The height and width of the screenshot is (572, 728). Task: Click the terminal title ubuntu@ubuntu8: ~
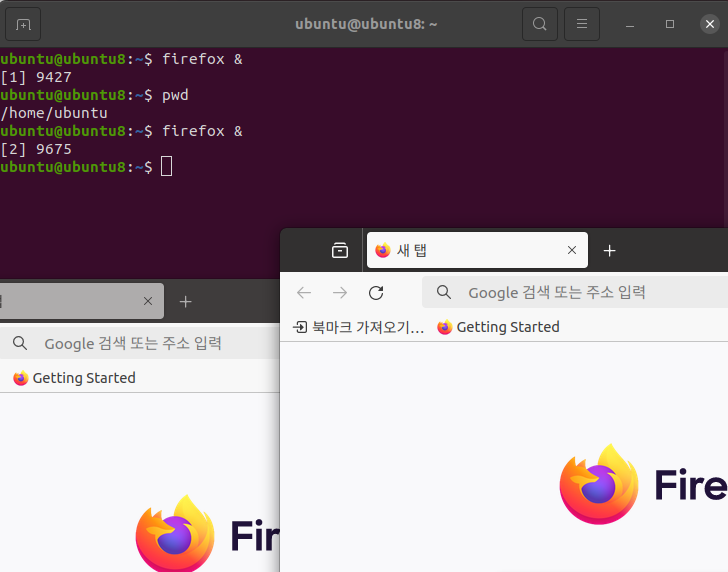click(x=366, y=24)
